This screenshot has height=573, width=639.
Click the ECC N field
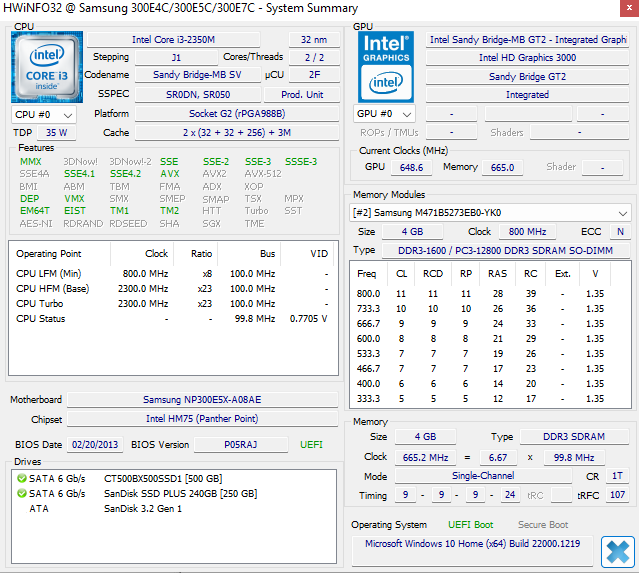[620, 231]
